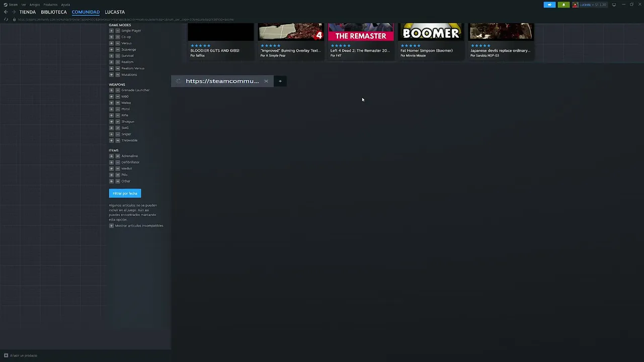644x362 pixels.
Task: Click THE REMASTER thumbnail image
Action: click(x=361, y=32)
